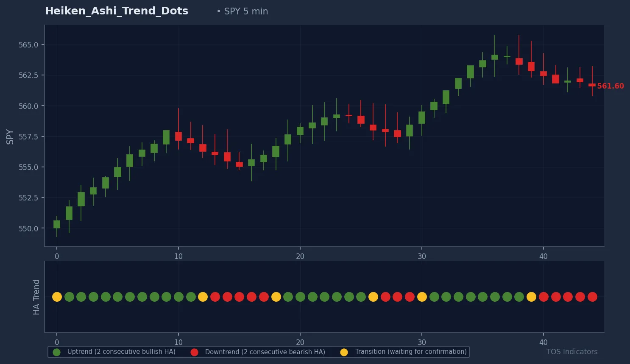This screenshot has width=630, height=364.
Task: Click the Uptrend (2 consecutive bullish HA) legend text
Action: [x=121, y=352]
